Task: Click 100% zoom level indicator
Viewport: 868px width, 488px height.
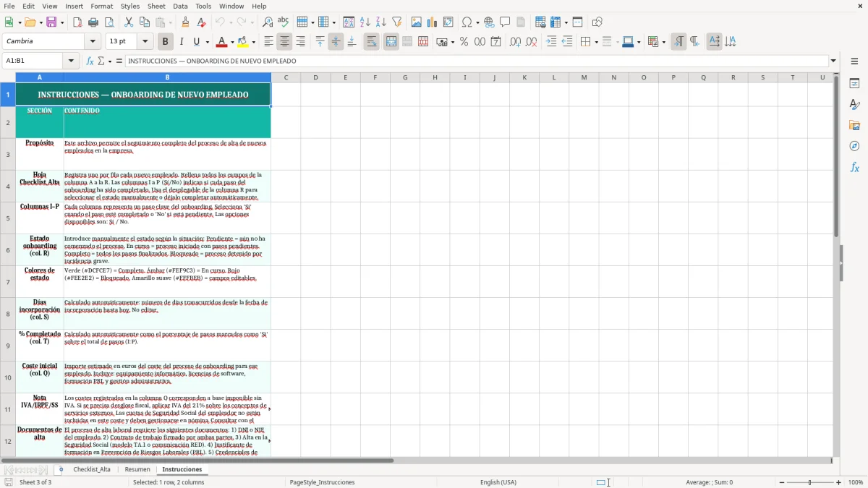Action: coord(856,482)
